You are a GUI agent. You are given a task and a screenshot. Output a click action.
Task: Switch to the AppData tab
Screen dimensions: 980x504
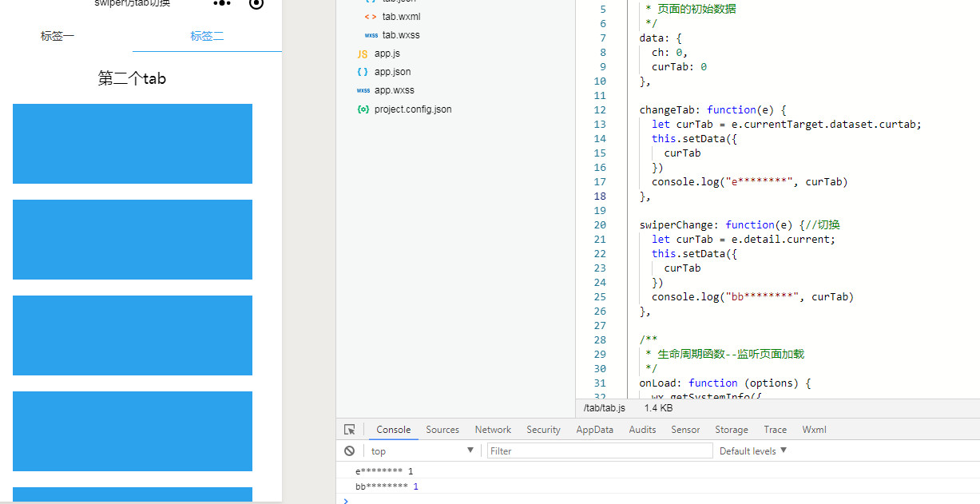pyautogui.click(x=595, y=430)
